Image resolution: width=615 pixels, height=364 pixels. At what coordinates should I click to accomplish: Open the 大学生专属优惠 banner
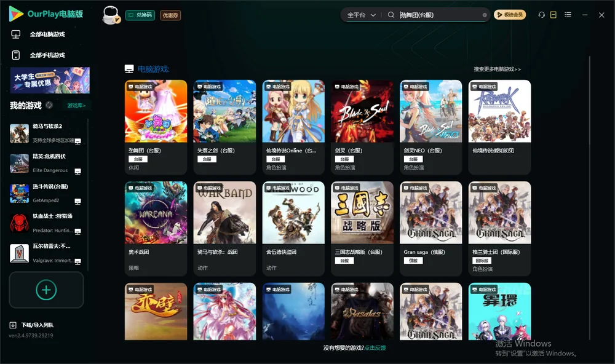50,81
